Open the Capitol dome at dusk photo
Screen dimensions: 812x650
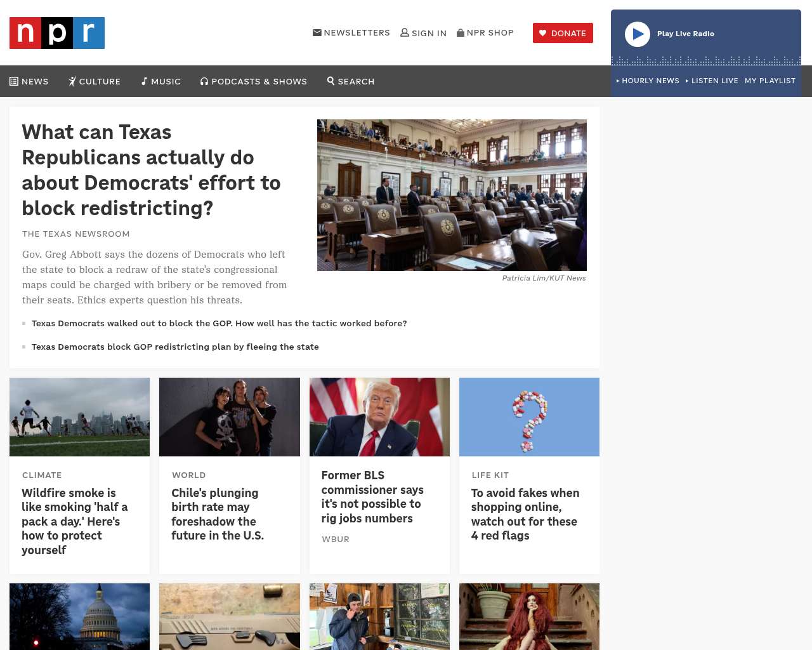(x=79, y=616)
